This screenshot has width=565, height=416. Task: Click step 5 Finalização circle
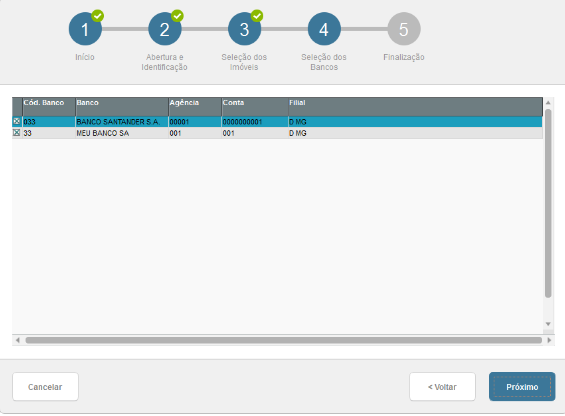coord(404,29)
